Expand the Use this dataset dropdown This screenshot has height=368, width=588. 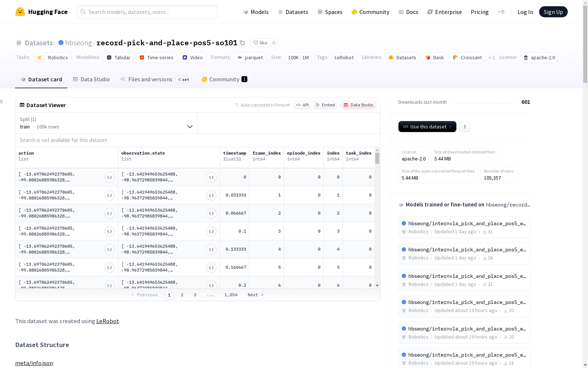point(427,127)
